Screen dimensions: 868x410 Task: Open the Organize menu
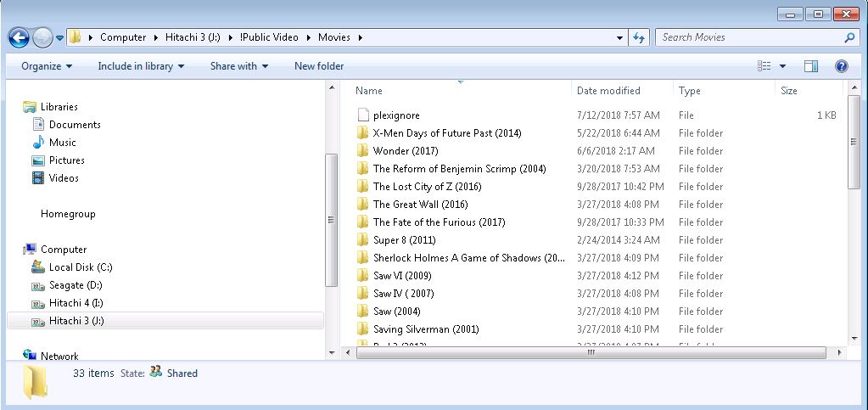47,66
